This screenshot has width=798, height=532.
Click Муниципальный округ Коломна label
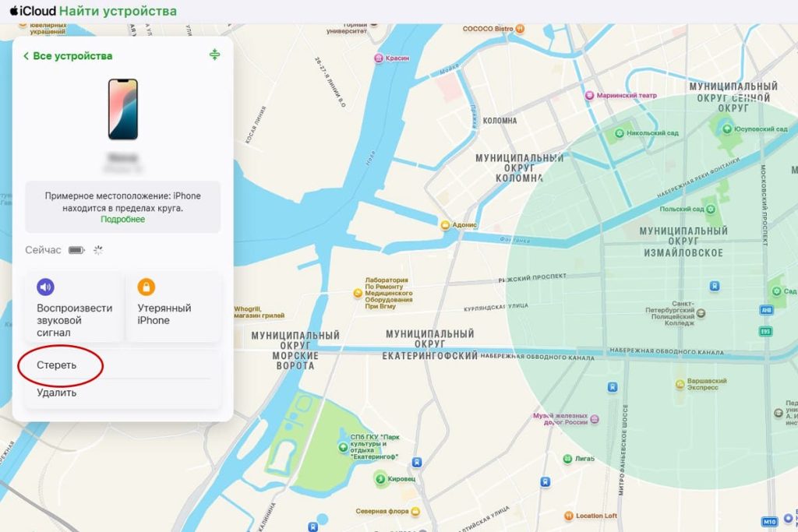pos(519,167)
